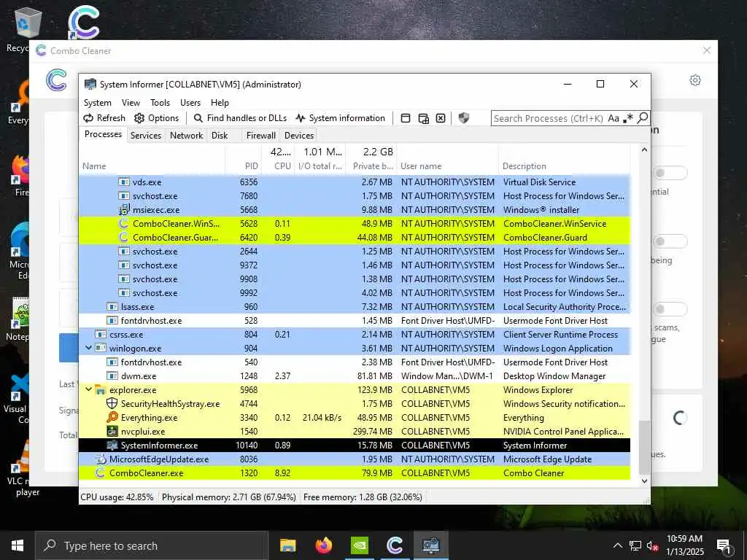This screenshot has width=747, height=560.
Task: Click the lsass.exe process icon
Action: click(x=112, y=307)
